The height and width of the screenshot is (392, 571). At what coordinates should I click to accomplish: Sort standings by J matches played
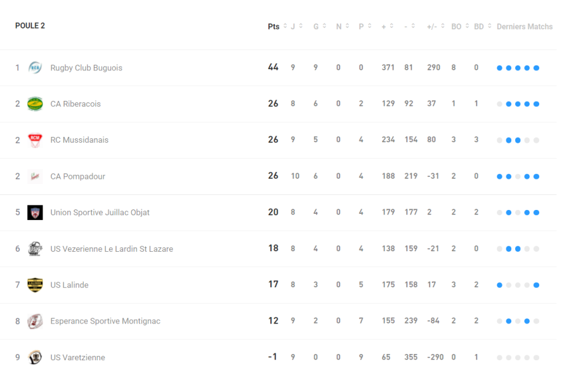tap(300, 27)
